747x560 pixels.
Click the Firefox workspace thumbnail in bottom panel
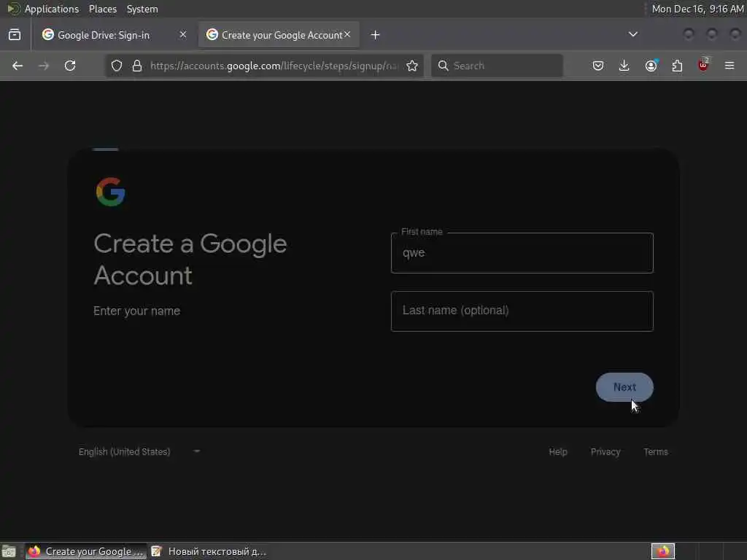(x=663, y=551)
